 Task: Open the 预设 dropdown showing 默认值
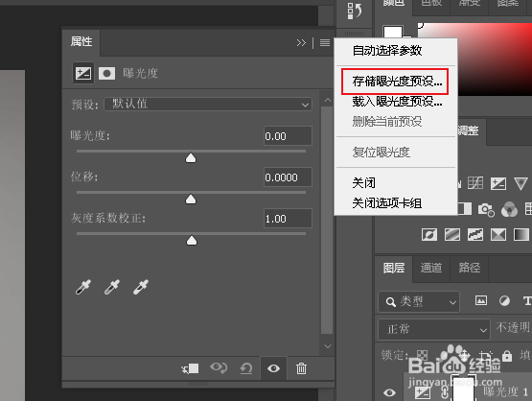point(208,104)
